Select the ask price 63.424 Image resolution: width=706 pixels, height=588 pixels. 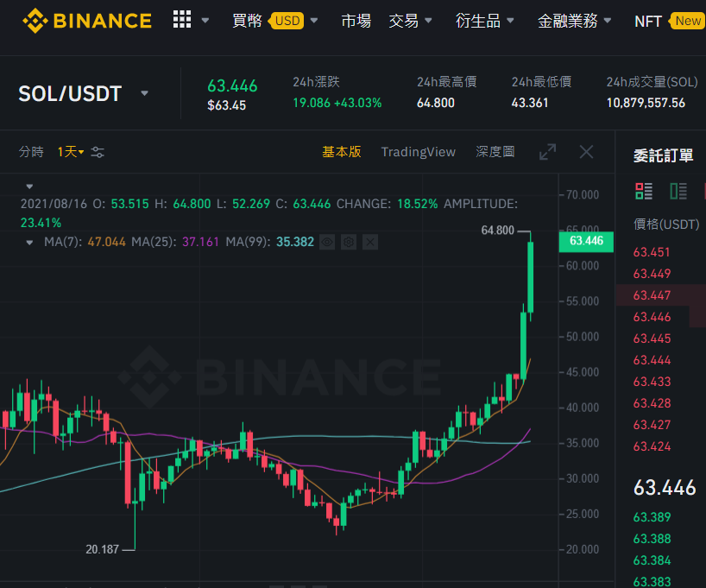(652, 446)
